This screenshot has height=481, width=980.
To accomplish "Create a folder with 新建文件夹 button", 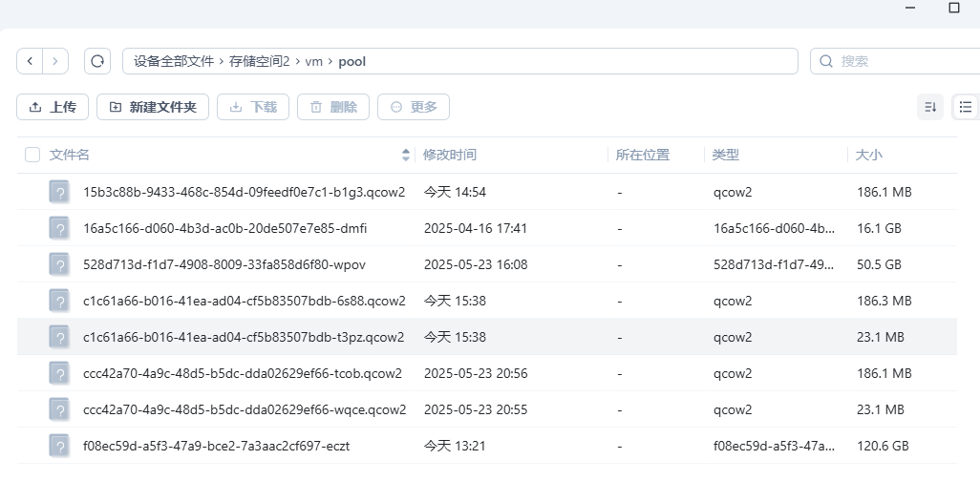I will (x=153, y=107).
